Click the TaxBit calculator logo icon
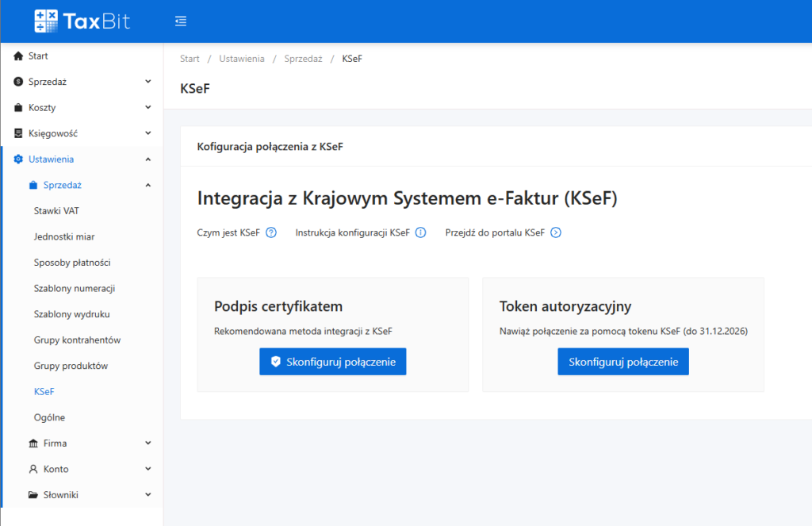The height and width of the screenshot is (526, 812). point(46,21)
